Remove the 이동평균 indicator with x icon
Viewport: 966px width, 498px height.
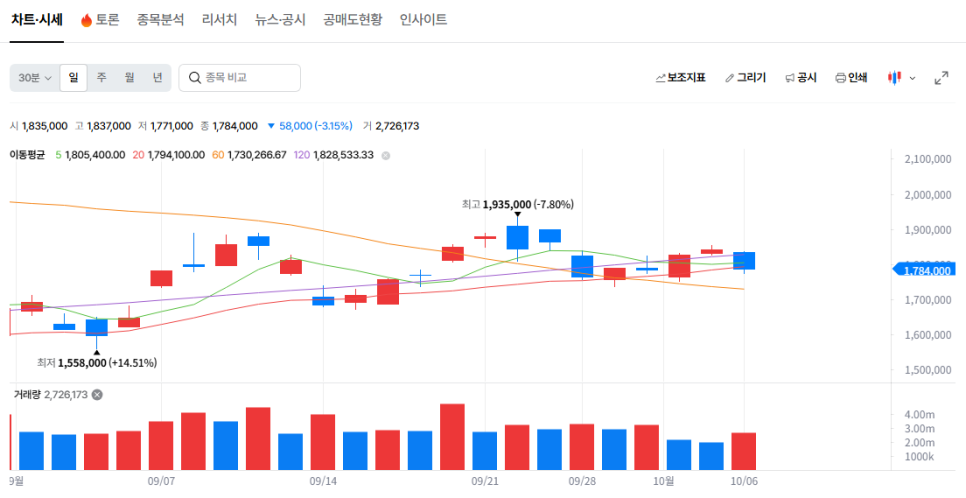pyautogui.click(x=386, y=155)
